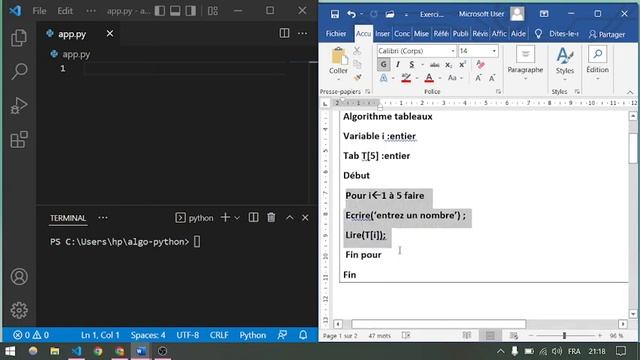The image size is (640, 360).
Task: Click the Word zoom slider handle
Action: 564,336
